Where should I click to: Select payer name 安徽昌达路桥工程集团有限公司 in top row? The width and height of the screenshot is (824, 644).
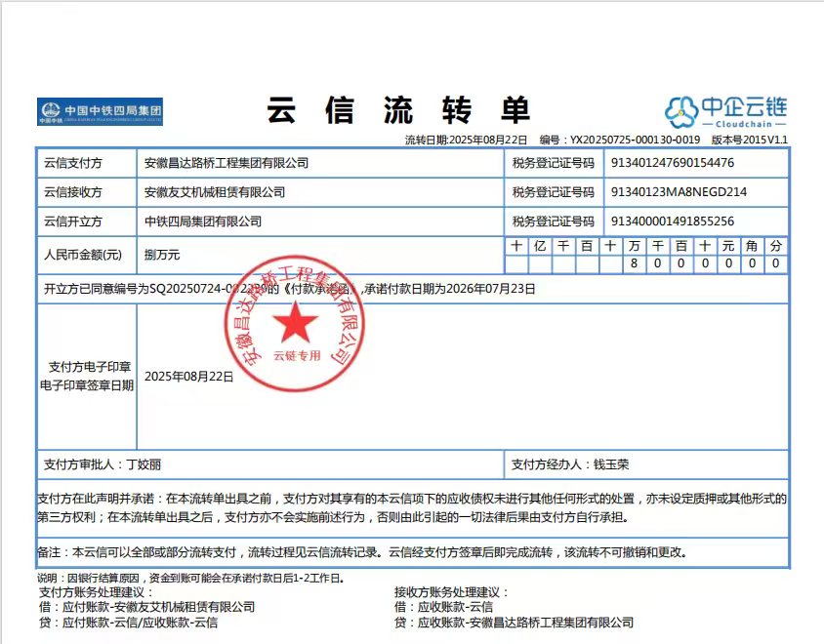[x=226, y=163]
